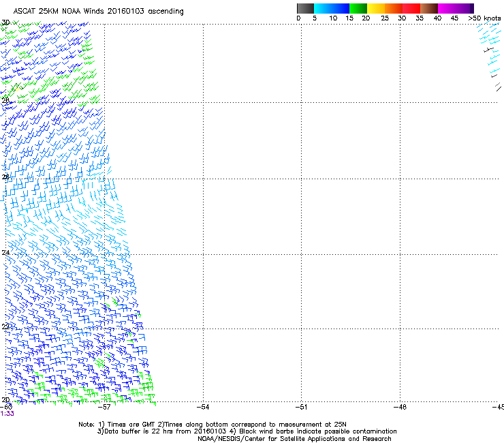Click the green 15-20 knots color segment
Viewport: 504px width, 443px height.
pos(358,8)
